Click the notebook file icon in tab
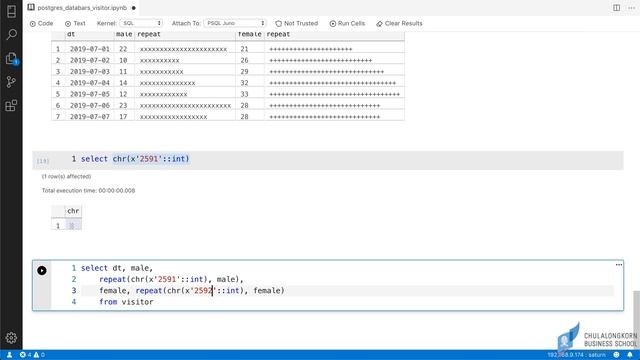Viewport: 640px width, 360px height. [x=31, y=7]
